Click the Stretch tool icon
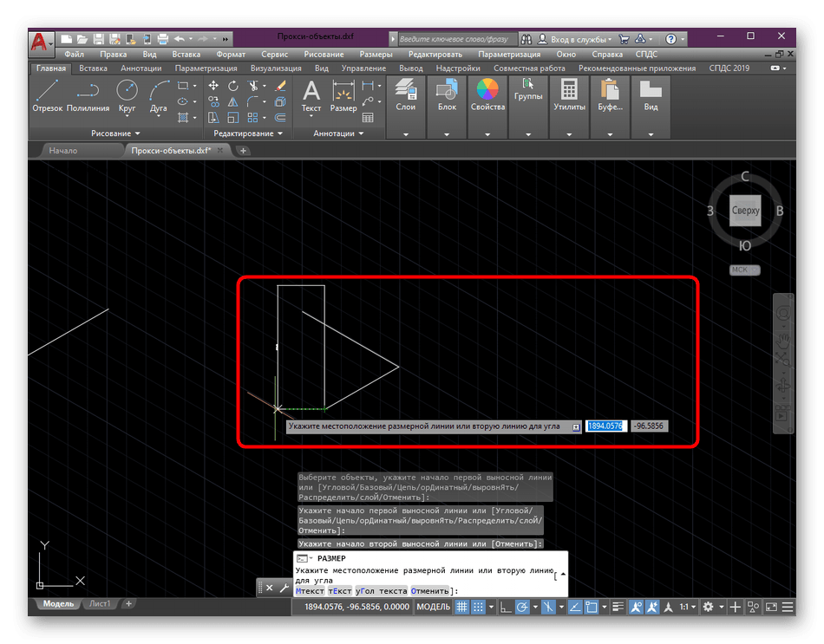The image size is (824, 644). [213, 118]
